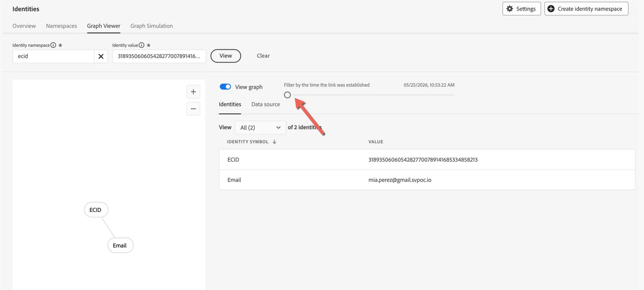Zoom out of the graph with minus button

(193, 109)
